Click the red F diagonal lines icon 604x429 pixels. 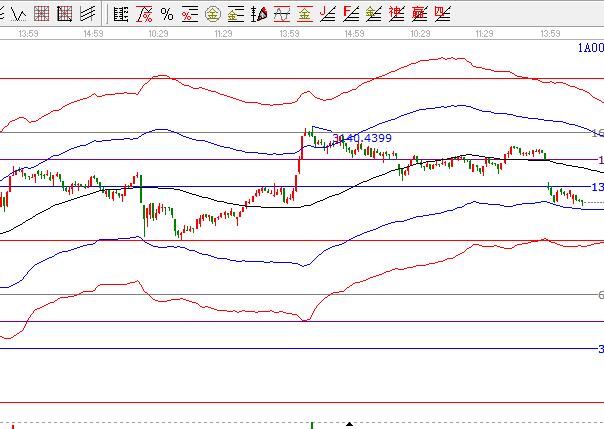[351, 14]
